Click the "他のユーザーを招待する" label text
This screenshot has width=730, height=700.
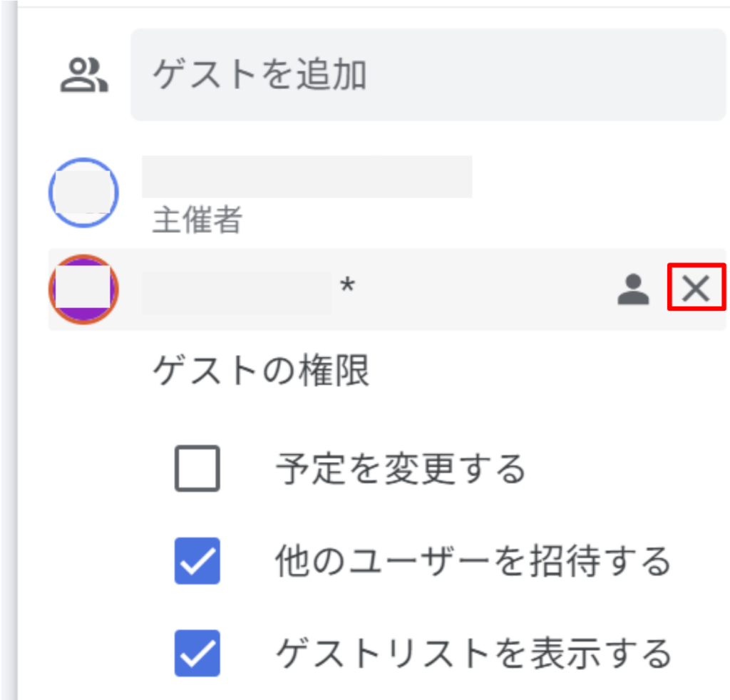coord(473,562)
